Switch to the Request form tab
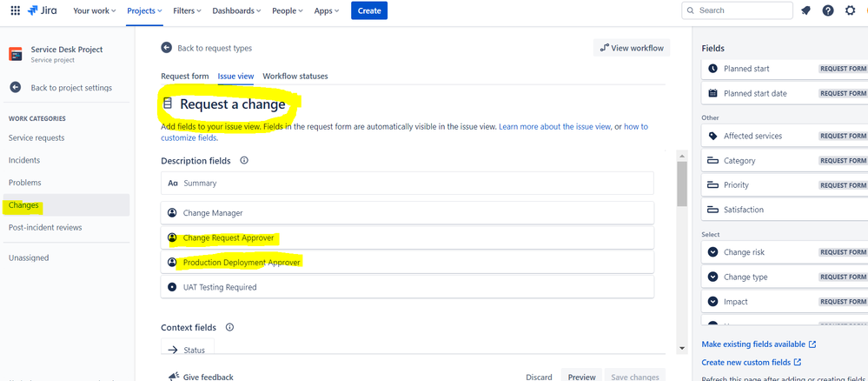Screen dimensions: 868x381 click(185, 76)
